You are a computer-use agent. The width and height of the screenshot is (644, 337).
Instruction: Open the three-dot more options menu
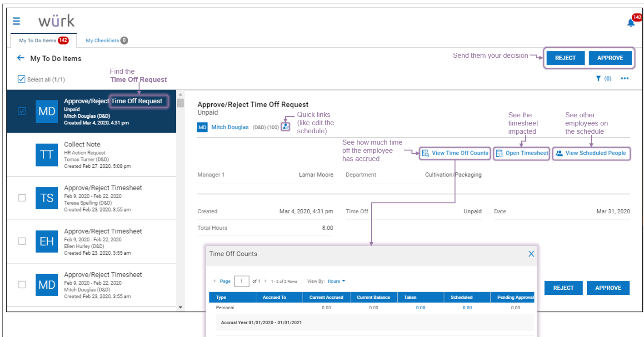pyautogui.click(x=625, y=79)
